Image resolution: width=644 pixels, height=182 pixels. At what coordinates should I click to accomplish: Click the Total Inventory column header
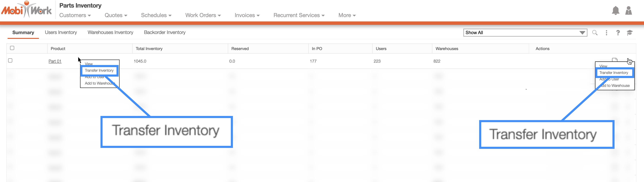coord(149,49)
